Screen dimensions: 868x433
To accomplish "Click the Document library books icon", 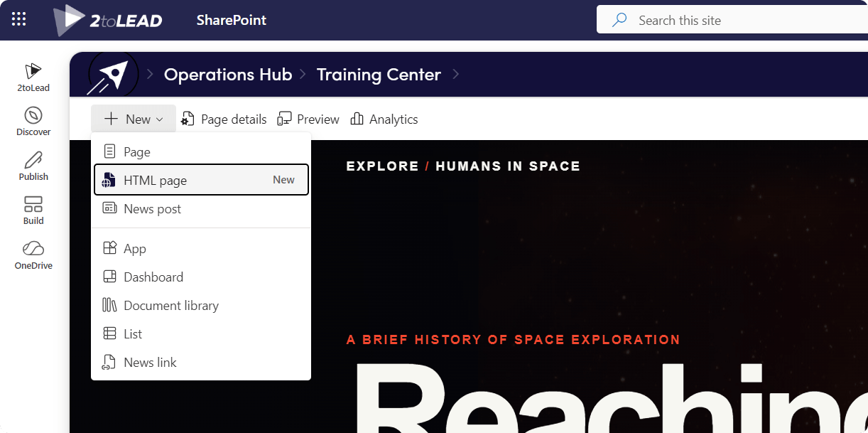I will click(x=109, y=305).
